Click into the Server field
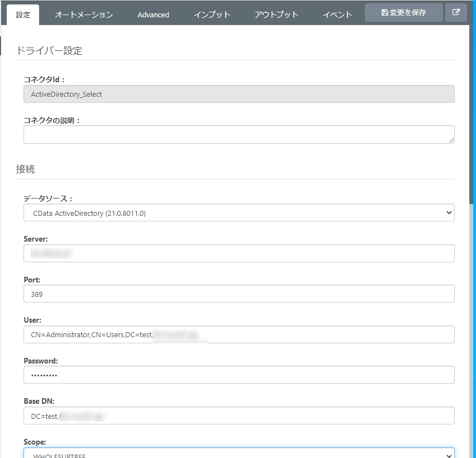This screenshot has height=458, width=476. [239, 253]
